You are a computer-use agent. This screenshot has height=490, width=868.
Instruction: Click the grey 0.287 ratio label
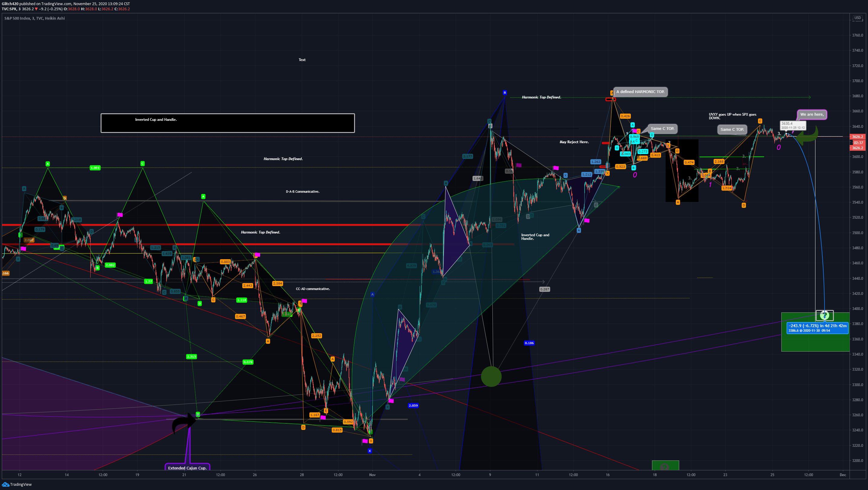tap(544, 289)
